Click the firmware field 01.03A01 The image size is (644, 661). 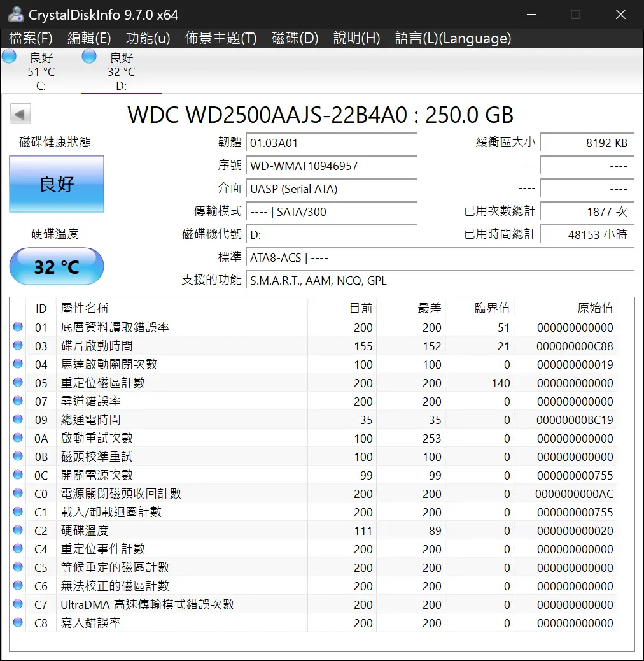(332, 143)
